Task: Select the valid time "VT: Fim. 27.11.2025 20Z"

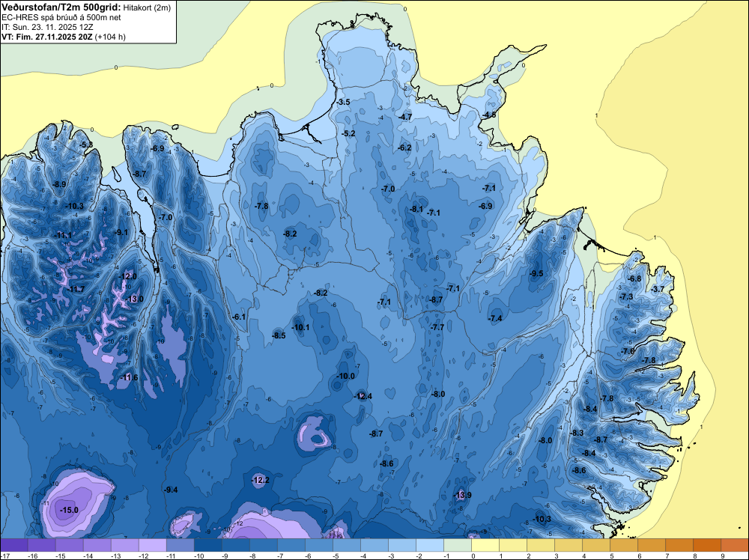Action: pos(47,37)
